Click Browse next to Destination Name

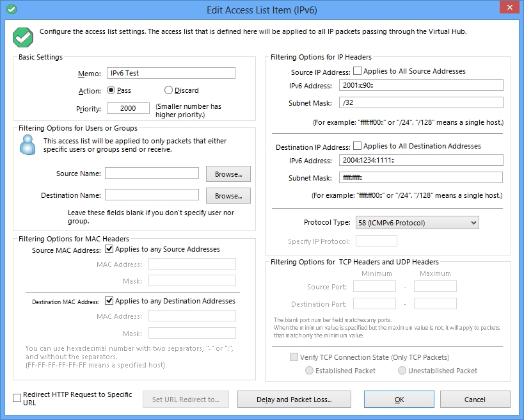pos(228,196)
